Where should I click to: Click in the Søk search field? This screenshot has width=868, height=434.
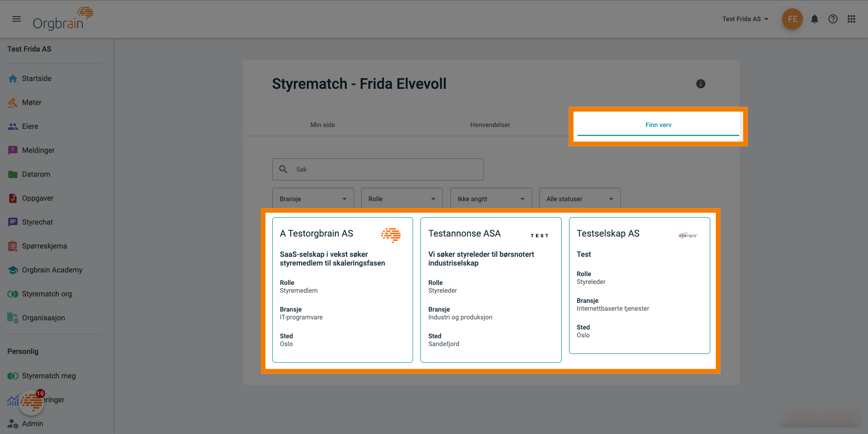pyautogui.click(x=378, y=169)
